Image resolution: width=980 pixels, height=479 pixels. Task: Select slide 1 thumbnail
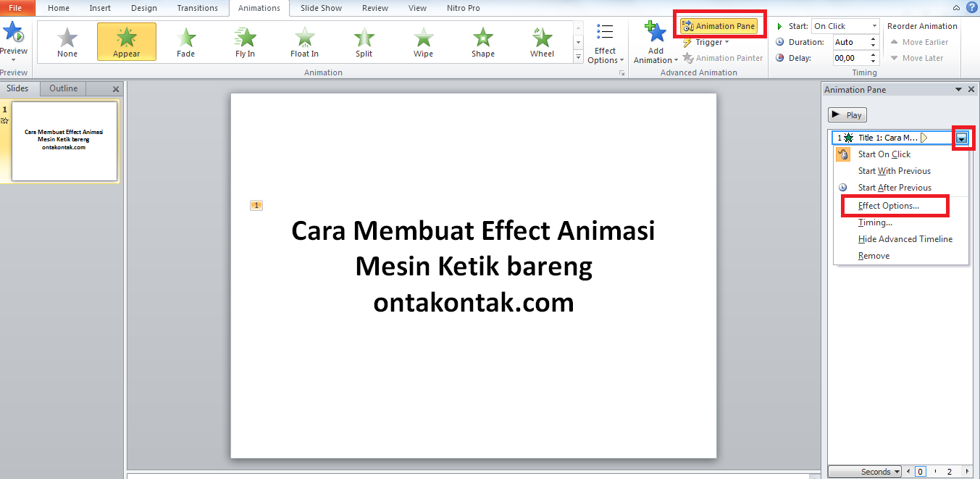pyautogui.click(x=64, y=141)
